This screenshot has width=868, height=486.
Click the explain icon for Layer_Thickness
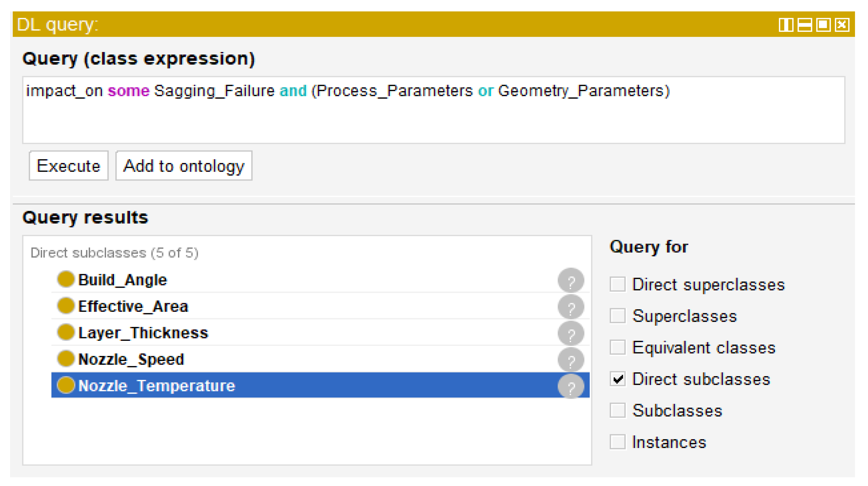coord(570,333)
